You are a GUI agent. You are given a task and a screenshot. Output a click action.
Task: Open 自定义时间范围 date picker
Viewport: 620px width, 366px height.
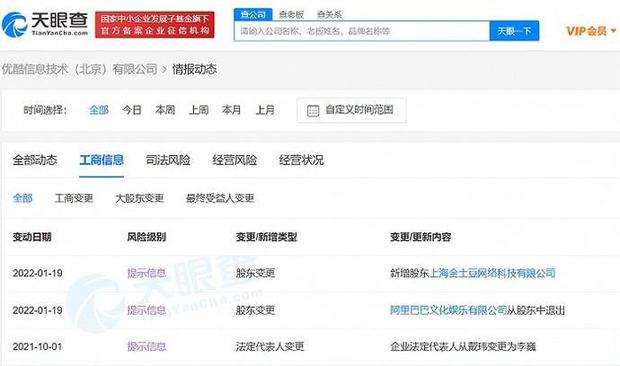pos(351,110)
